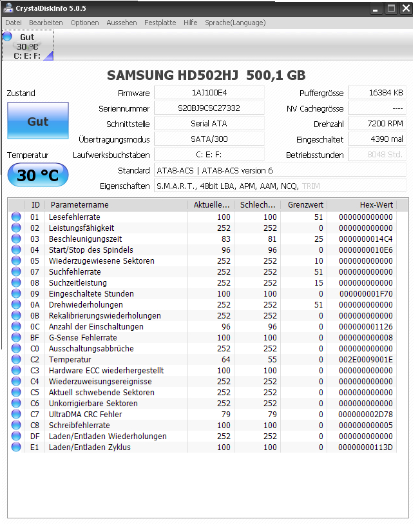Click the status orb for Temperatur row C2
The height and width of the screenshot is (530, 420).
[16, 359]
